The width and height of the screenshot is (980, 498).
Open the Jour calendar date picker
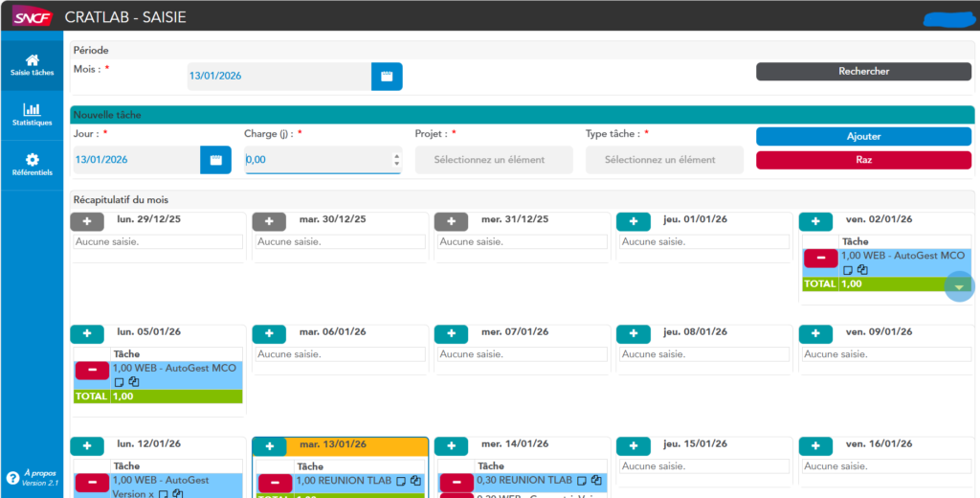215,160
